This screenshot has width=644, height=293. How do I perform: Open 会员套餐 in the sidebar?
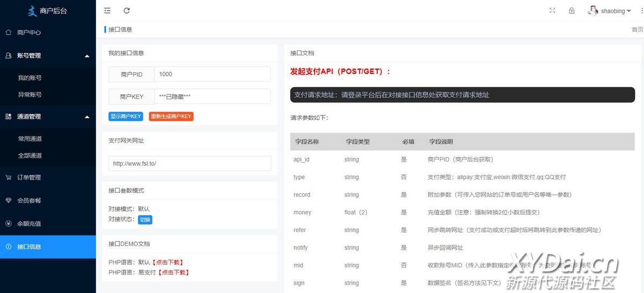point(29,201)
